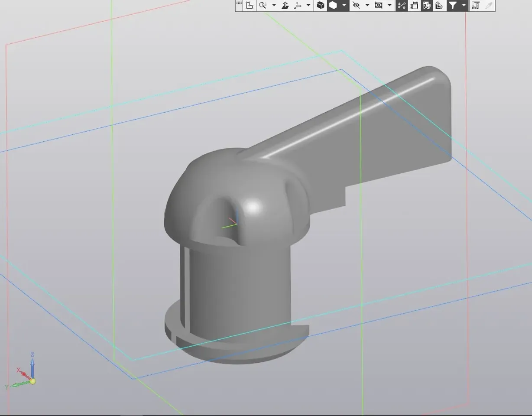
Task: Open the sketch pages icon
Action: [x=414, y=5]
